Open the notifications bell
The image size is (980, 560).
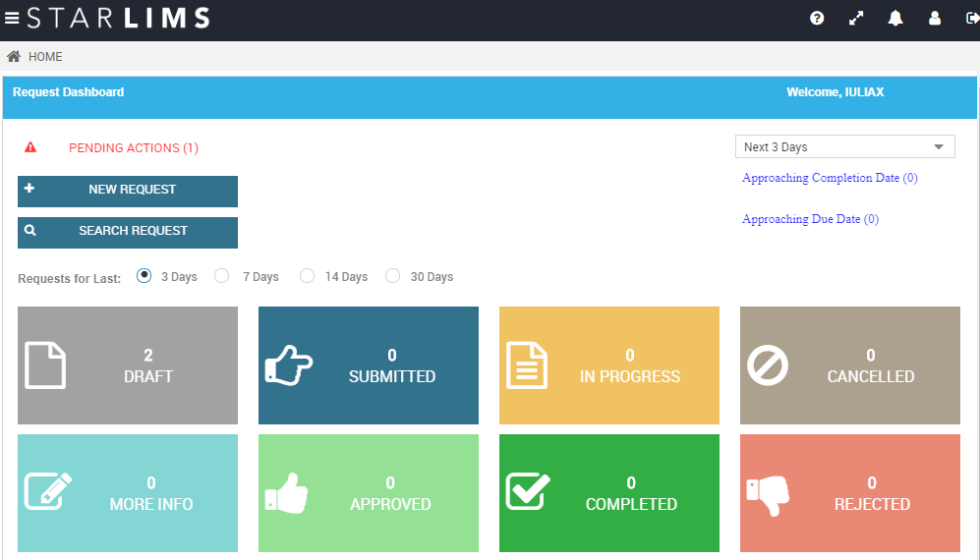(895, 19)
